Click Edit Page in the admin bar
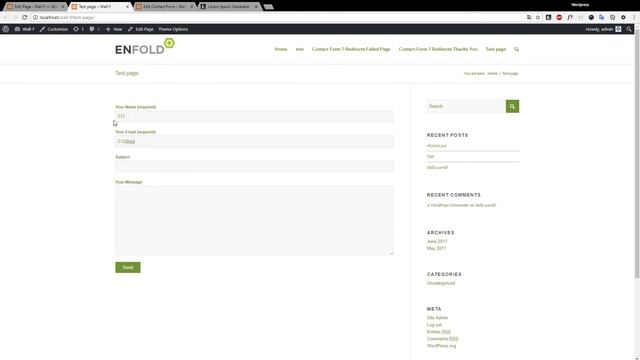The height and width of the screenshot is (360, 640). (x=140, y=29)
